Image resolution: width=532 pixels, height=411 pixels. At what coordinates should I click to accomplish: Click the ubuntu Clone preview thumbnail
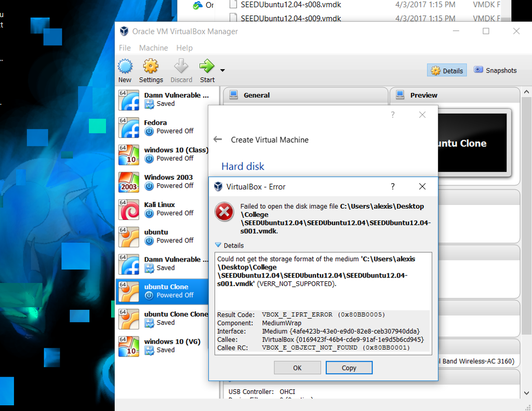[472, 143]
